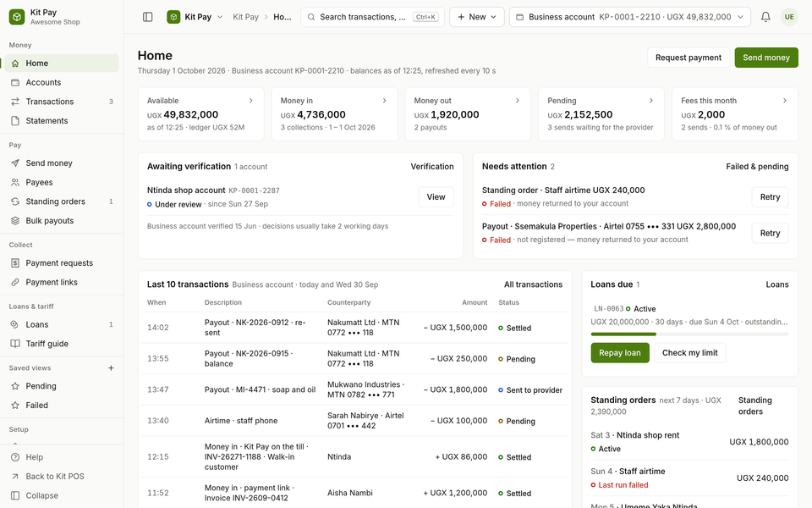The height and width of the screenshot is (508, 812).
Task: Click the star icon beside Pending view
Action: (15, 386)
